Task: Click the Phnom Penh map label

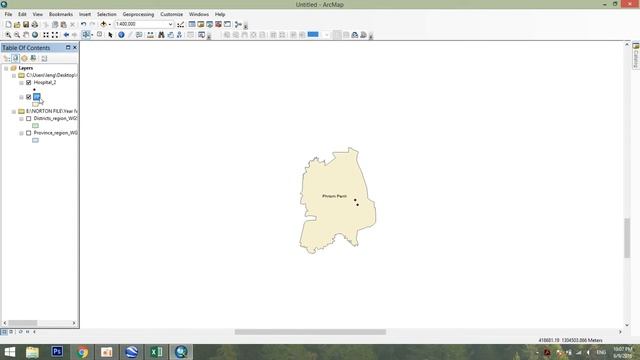Action: click(334, 196)
